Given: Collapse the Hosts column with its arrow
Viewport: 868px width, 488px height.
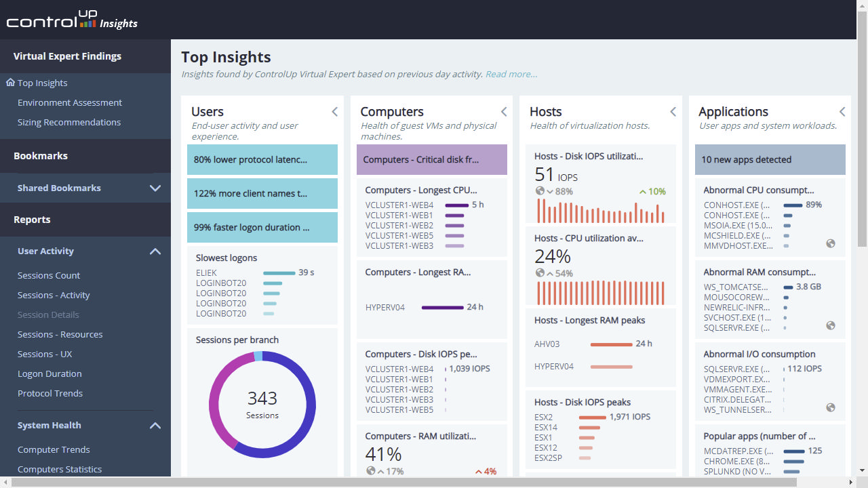Looking at the screenshot, I should coord(673,112).
